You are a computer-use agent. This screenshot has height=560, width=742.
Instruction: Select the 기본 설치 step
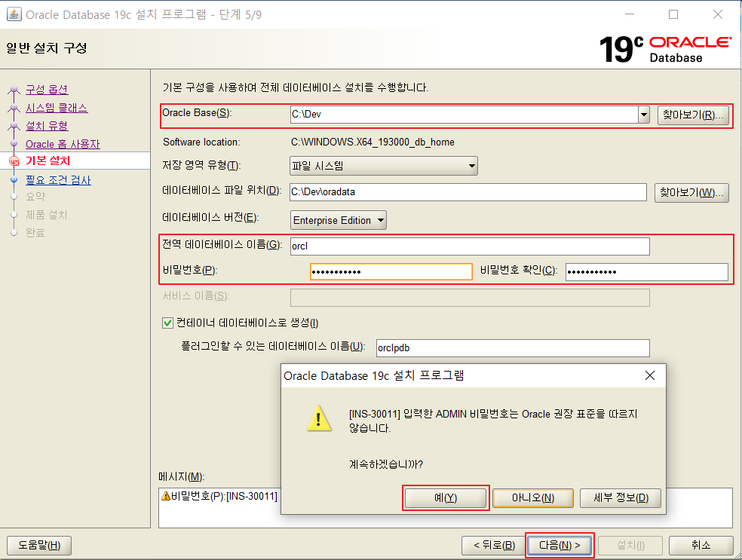[x=48, y=161]
